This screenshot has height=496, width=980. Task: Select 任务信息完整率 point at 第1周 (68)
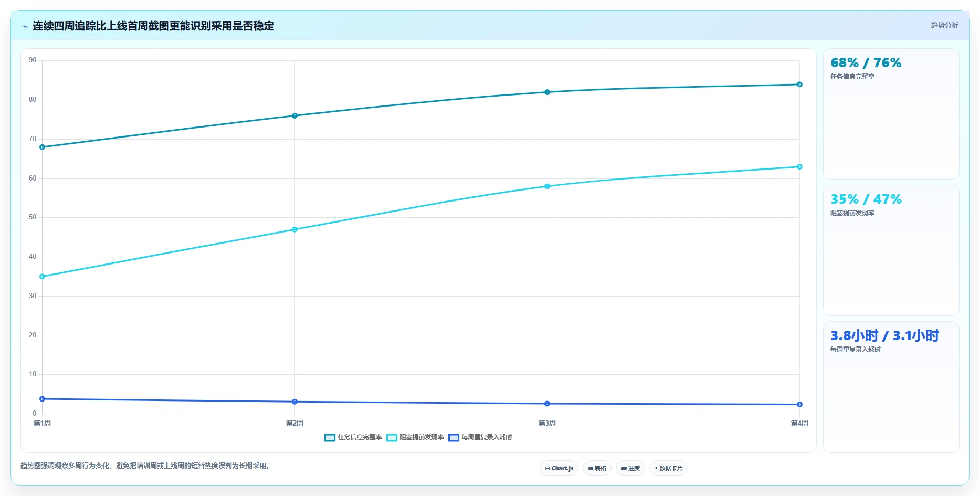coord(42,147)
